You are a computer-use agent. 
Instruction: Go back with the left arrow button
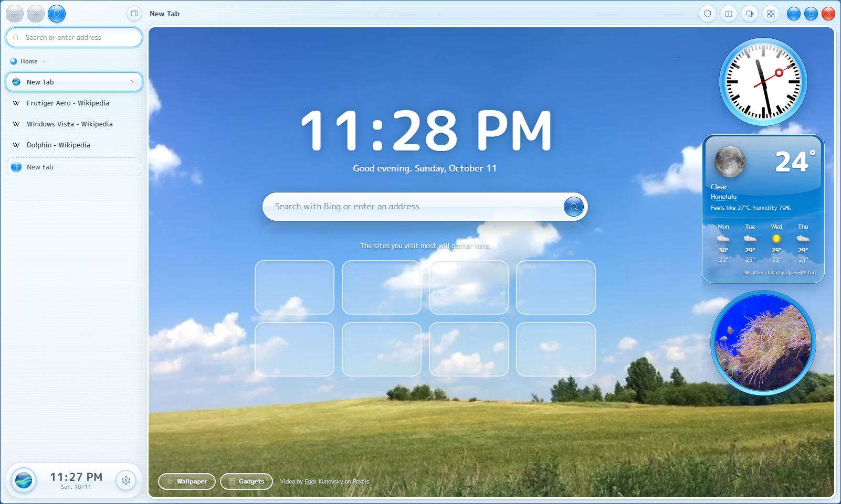(x=15, y=14)
